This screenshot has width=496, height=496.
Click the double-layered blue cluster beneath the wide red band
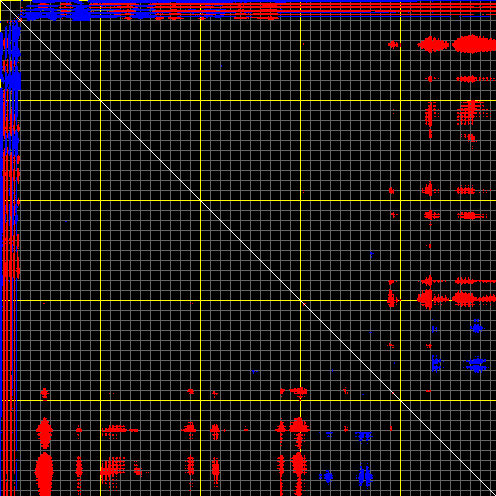476,364
